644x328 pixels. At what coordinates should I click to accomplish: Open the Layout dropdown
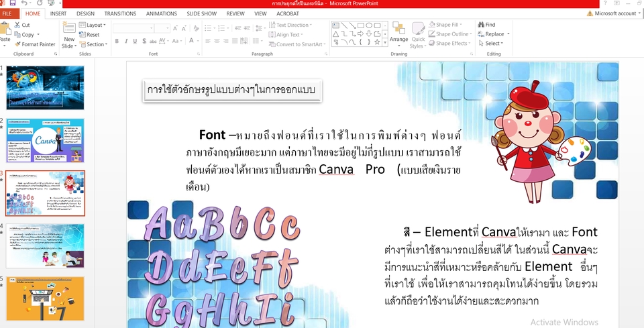pyautogui.click(x=93, y=25)
